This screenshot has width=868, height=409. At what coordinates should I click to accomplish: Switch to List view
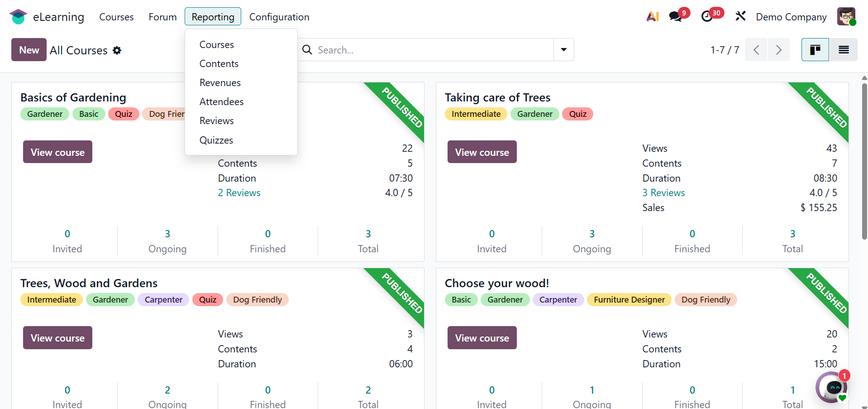(x=844, y=50)
